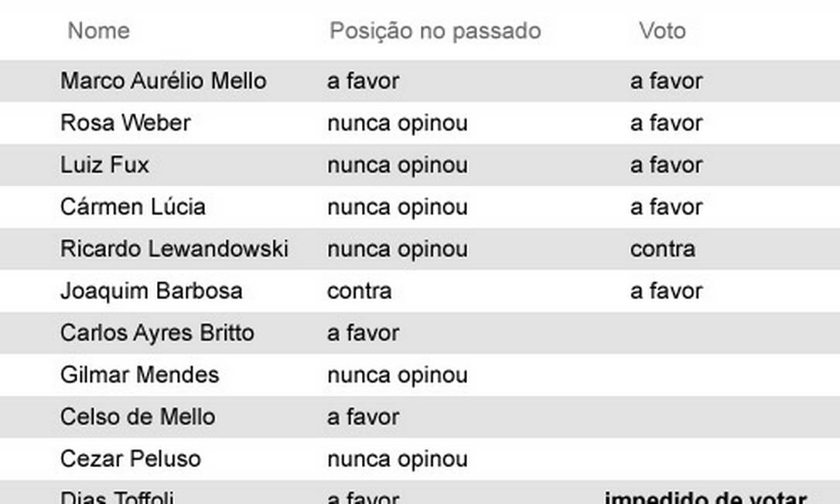
Task: Click the name Ricardo Lewandowski
Action: [x=174, y=249]
